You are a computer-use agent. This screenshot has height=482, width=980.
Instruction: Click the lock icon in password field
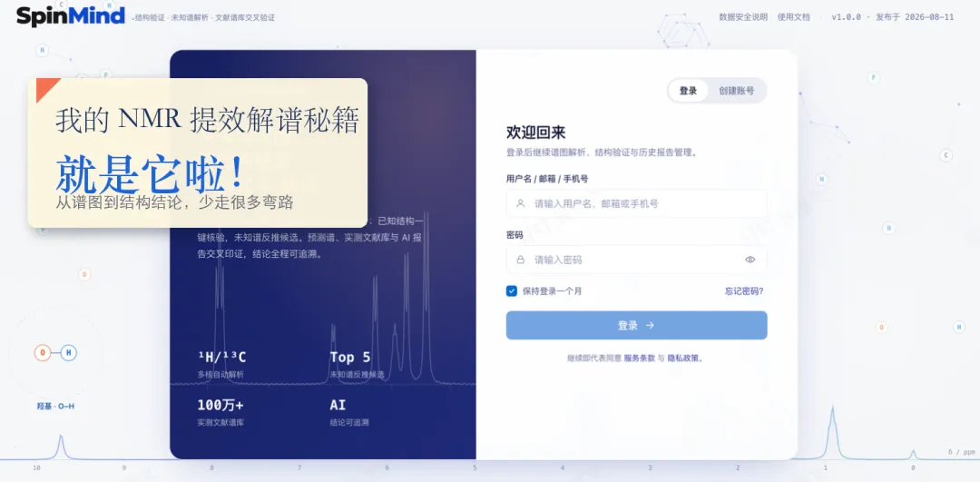[x=520, y=260]
